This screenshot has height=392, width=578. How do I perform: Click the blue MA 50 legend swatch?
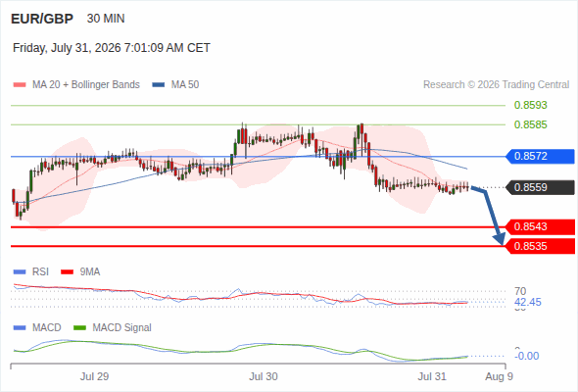pyautogui.click(x=158, y=85)
